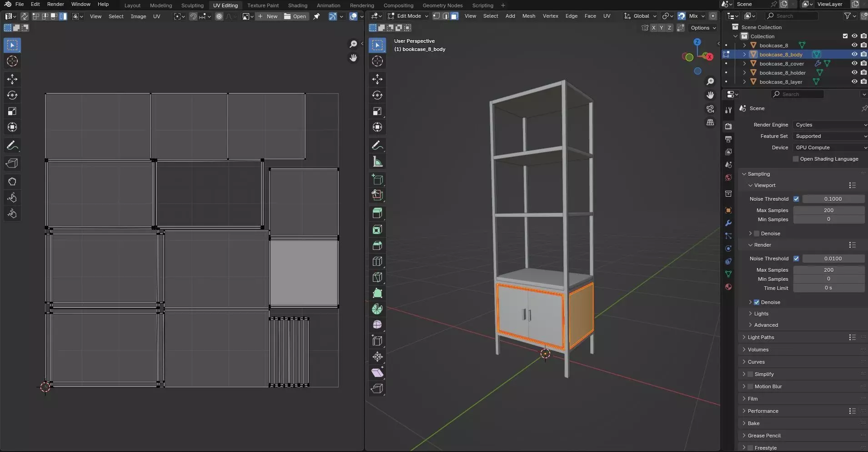868x452 pixels.
Task: Hide bookcase_8_layer in viewport
Action: click(x=854, y=81)
